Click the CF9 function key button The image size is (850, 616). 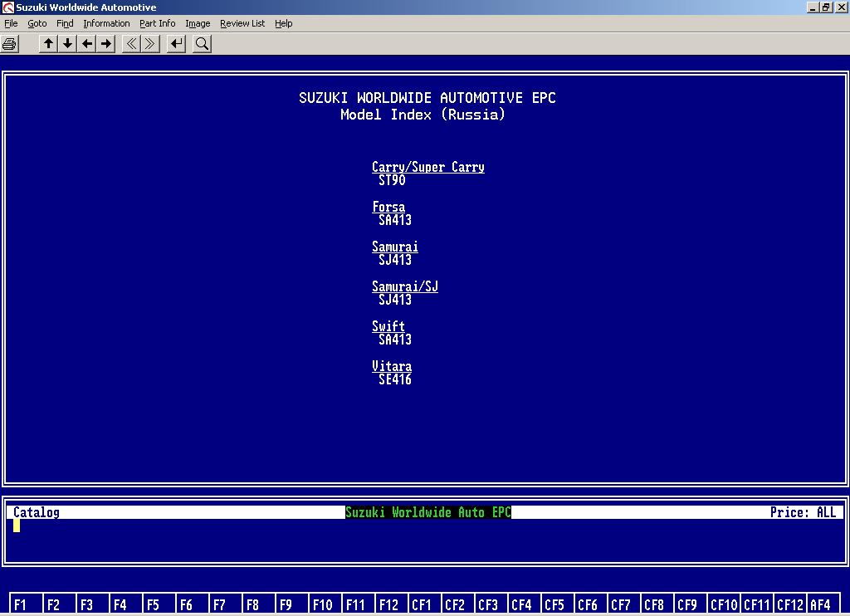pyautogui.click(x=690, y=604)
